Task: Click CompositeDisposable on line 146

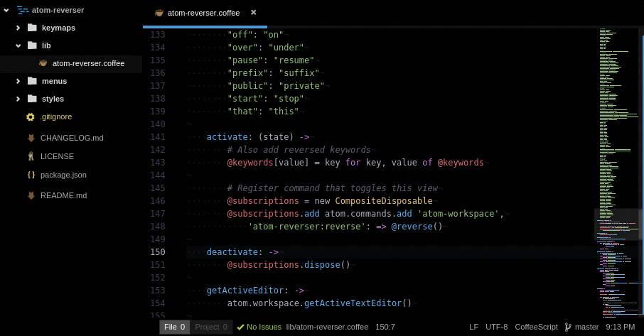Action: click(384, 201)
